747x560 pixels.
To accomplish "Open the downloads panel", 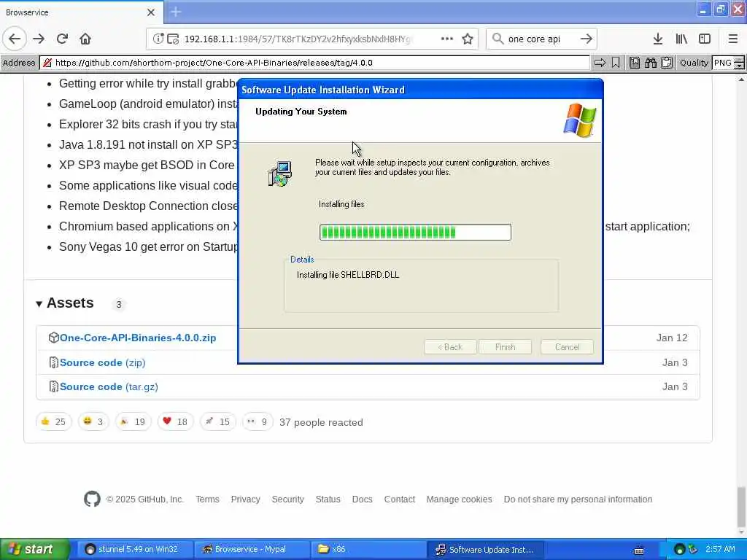I will [658, 39].
